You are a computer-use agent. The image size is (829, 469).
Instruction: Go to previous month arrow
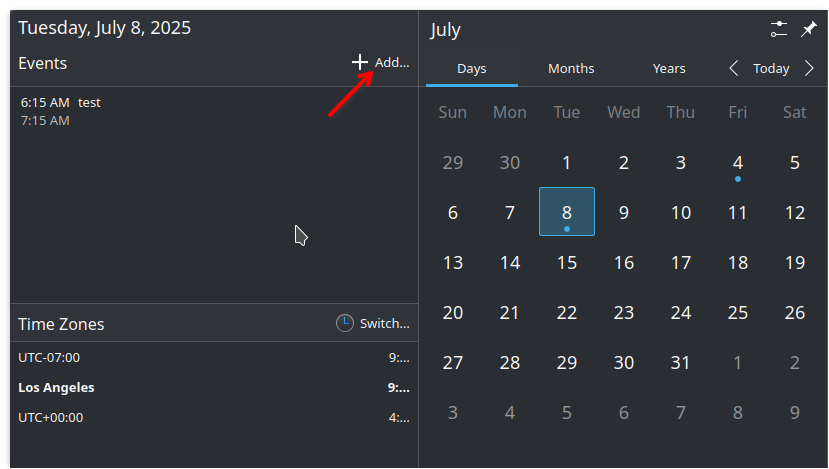[734, 69]
